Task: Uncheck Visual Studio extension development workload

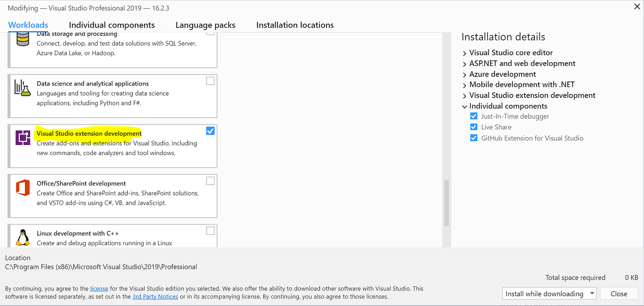Action: 210,131
